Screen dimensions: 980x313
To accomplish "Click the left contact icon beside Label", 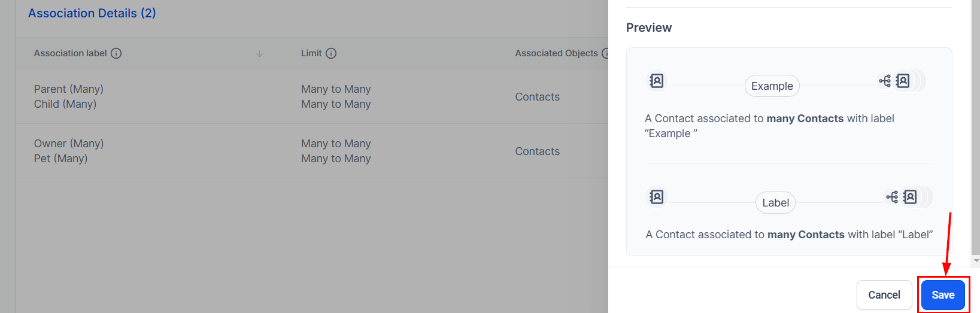I will click(657, 197).
